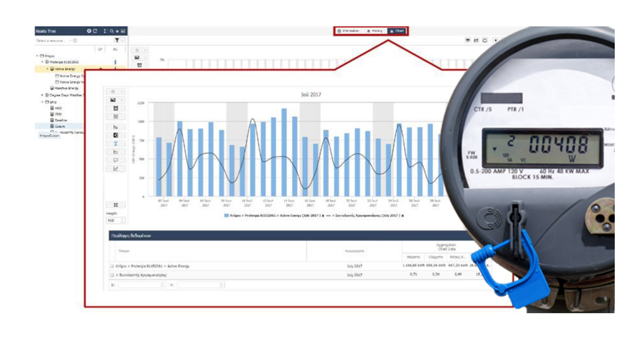Click the search icon in Assets Tree header

tap(112, 31)
